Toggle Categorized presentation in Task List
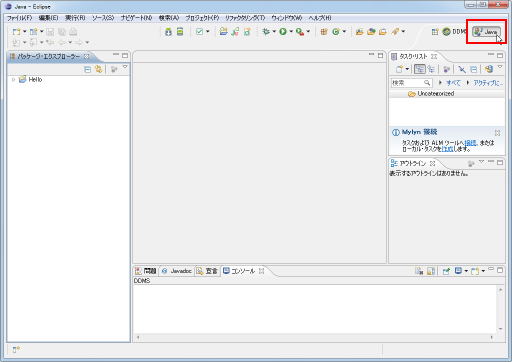 (419, 69)
